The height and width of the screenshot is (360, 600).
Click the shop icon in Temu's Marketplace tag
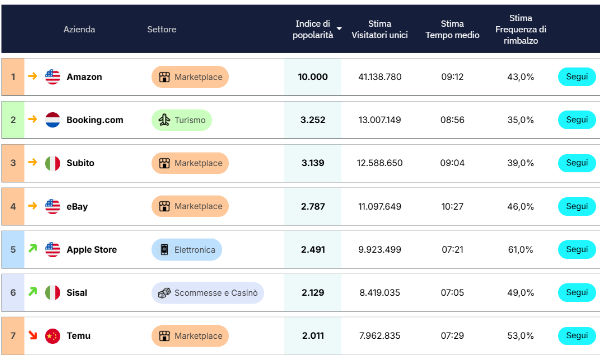[164, 336]
